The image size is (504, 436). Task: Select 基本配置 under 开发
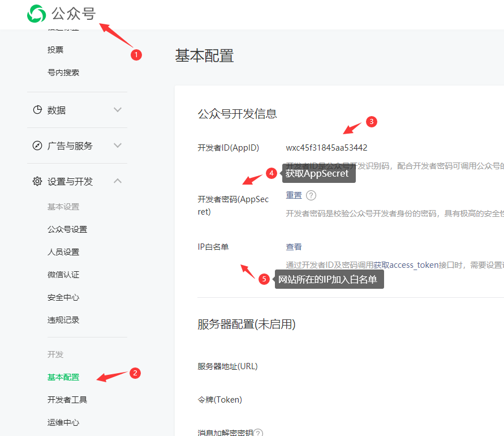click(63, 377)
